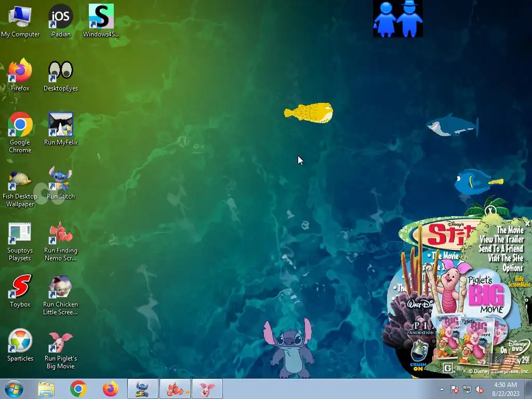Open the Google Chrome desktop shortcut
This screenshot has height=399, width=532.
click(20, 132)
